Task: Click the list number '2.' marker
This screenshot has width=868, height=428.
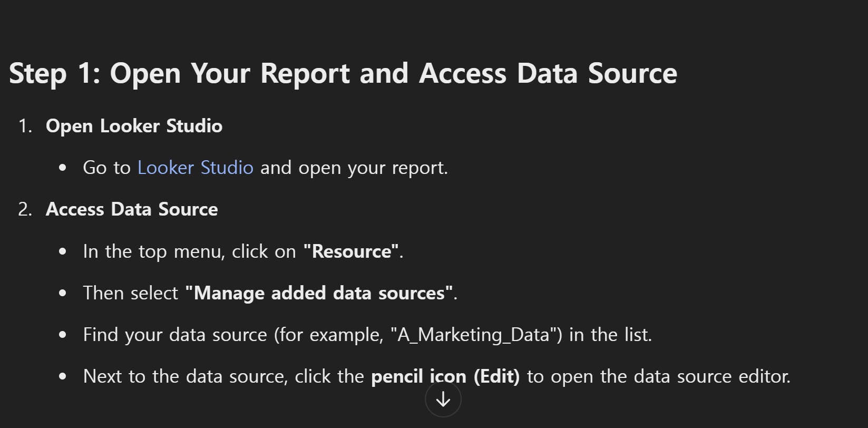Action: pos(25,209)
